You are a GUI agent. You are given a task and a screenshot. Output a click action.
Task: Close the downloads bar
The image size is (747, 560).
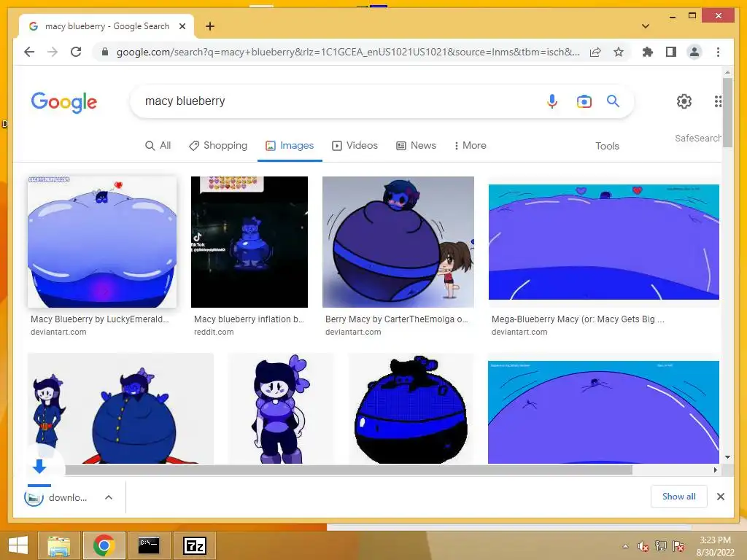[721, 497]
